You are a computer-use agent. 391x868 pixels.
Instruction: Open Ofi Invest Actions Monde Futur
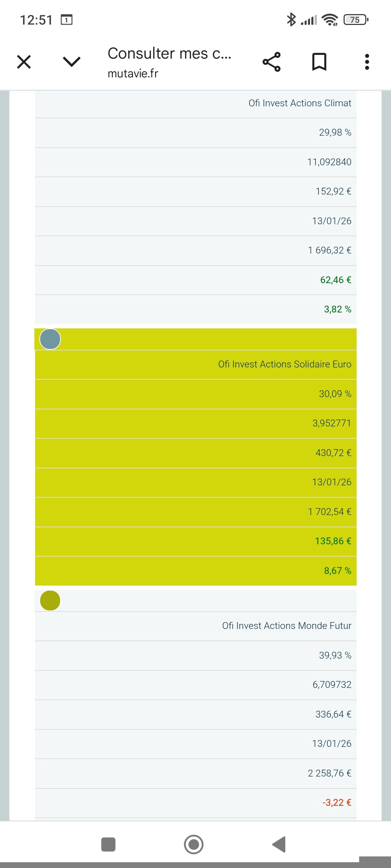click(287, 626)
